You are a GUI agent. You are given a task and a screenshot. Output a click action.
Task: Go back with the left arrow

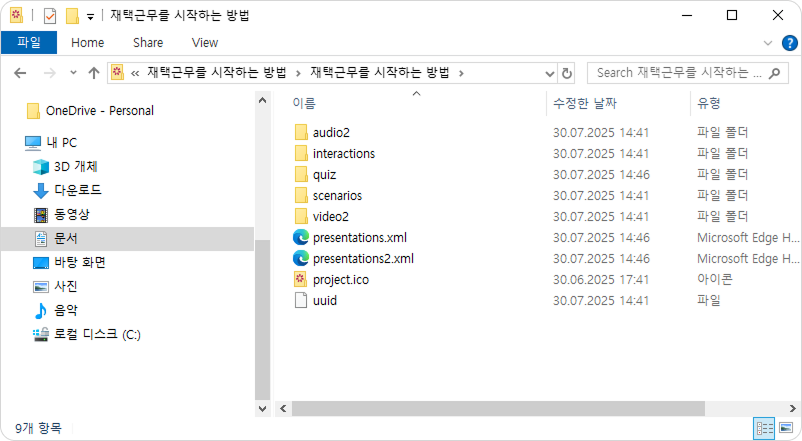pos(20,73)
